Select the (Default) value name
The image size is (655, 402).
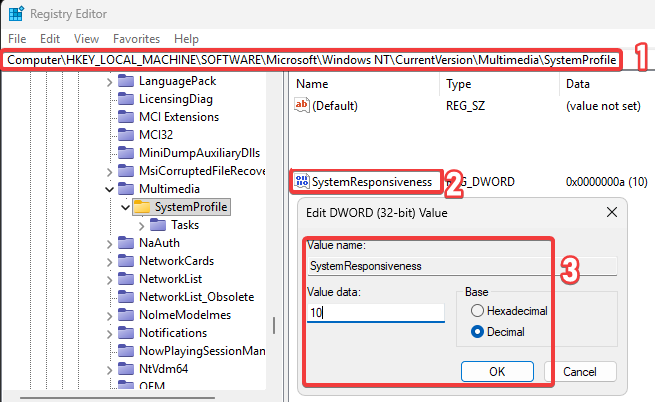click(335, 106)
